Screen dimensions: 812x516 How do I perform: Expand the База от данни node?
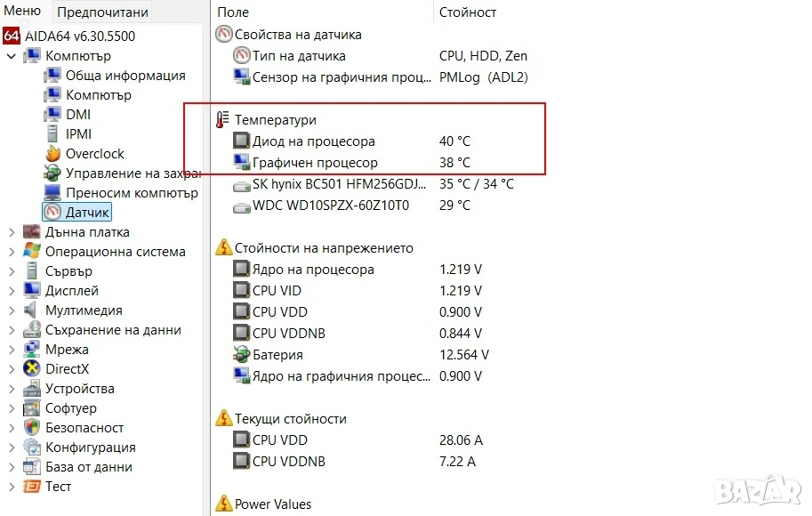click(12, 467)
